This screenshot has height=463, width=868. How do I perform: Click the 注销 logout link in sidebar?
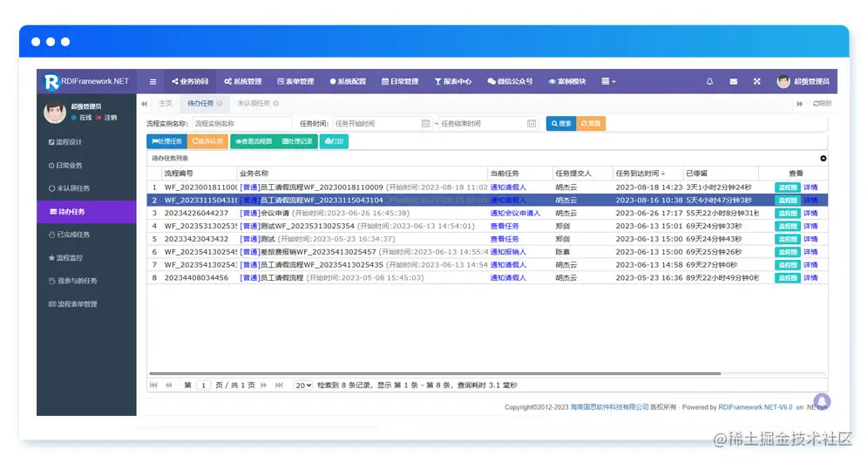click(107, 118)
